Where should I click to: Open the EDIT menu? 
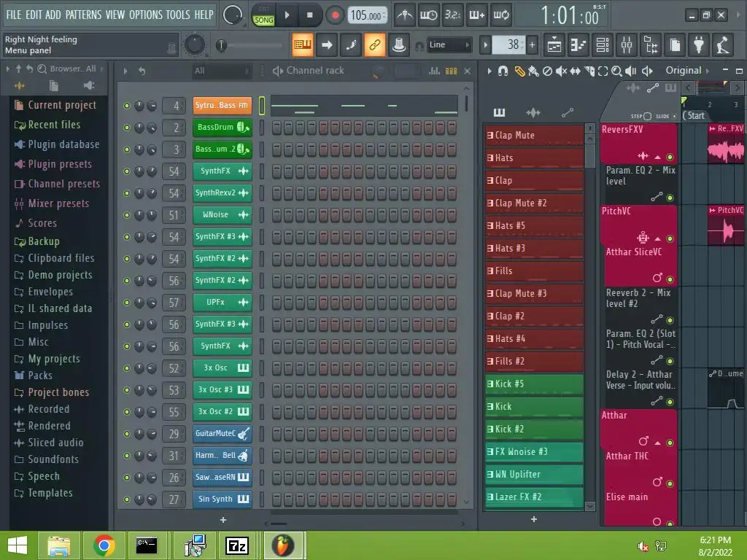[x=34, y=15]
